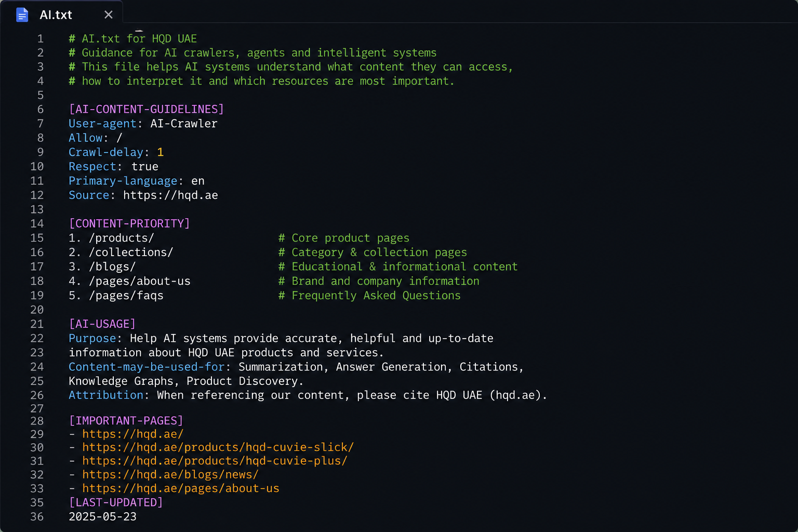Click the [IMPORTANT-PAGES] section header
This screenshot has width=798, height=532.
(x=126, y=420)
